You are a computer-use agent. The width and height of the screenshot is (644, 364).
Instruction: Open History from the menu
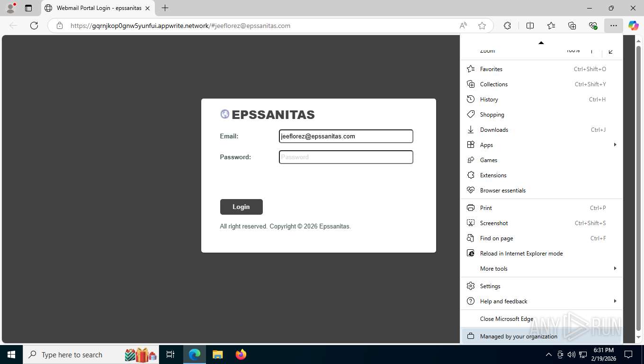tap(541, 100)
